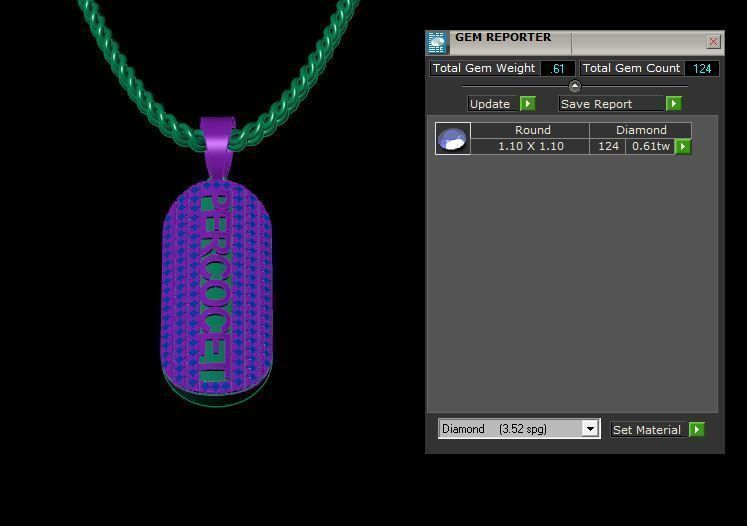The height and width of the screenshot is (526, 747).
Task: Close the Gem Reporter panel
Action: coord(713,42)
